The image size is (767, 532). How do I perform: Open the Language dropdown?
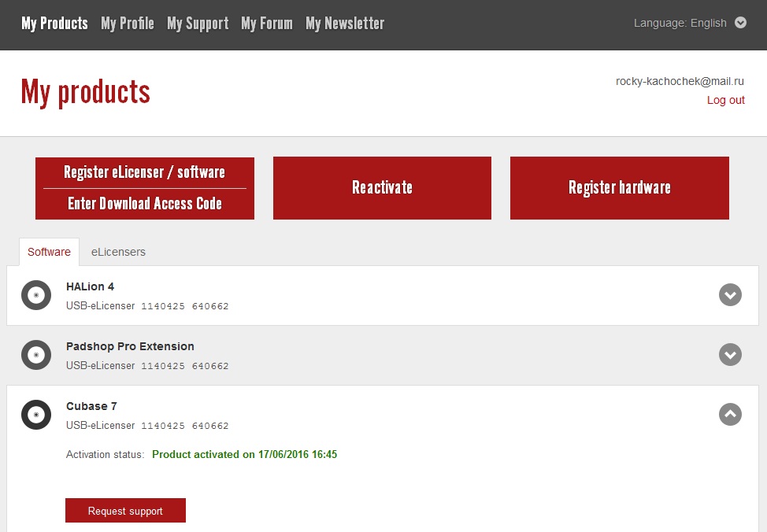point(739,23)
